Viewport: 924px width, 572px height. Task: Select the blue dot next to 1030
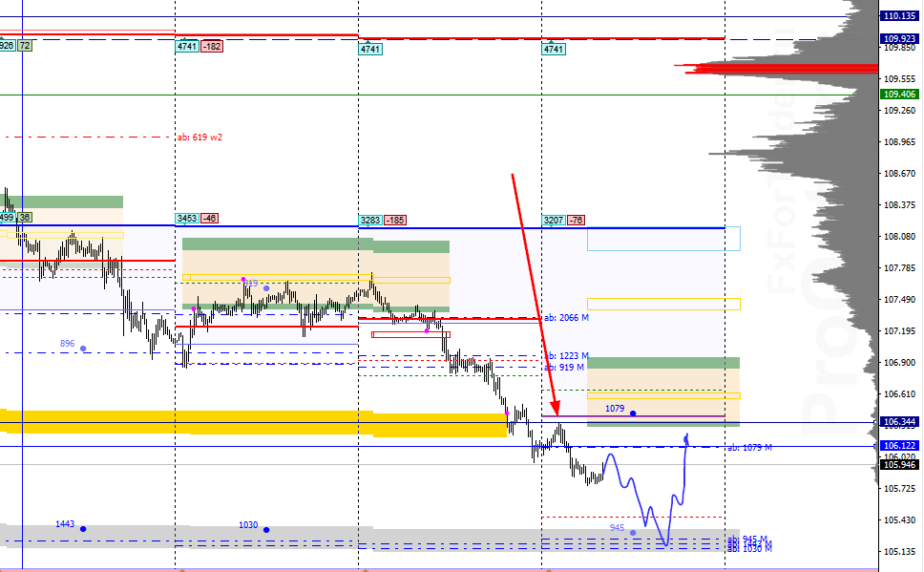tap(266, 530)
